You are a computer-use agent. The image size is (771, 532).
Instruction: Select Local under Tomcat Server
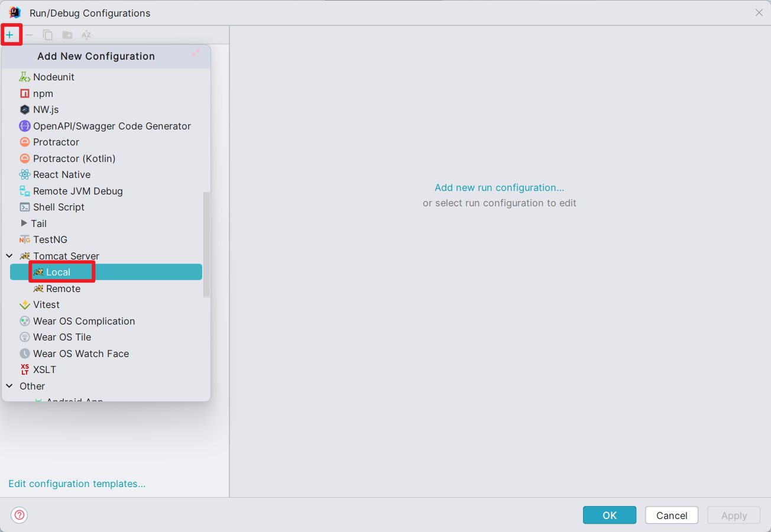pyautogui.click(x=106, y=272)
